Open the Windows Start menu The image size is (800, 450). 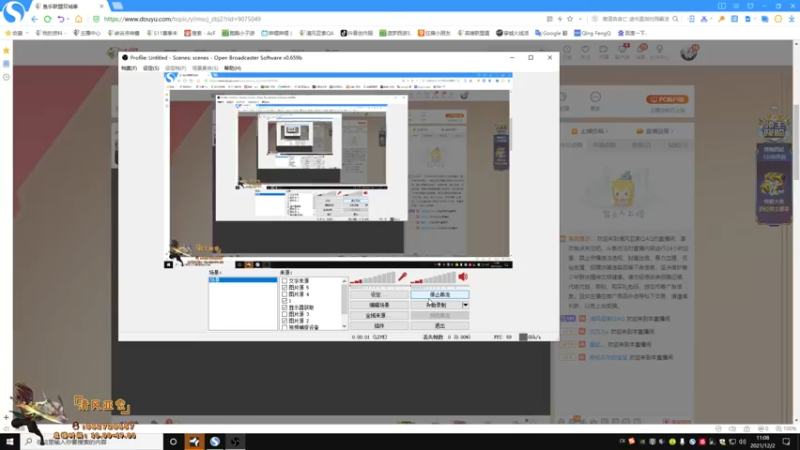[x=10, y=441]
